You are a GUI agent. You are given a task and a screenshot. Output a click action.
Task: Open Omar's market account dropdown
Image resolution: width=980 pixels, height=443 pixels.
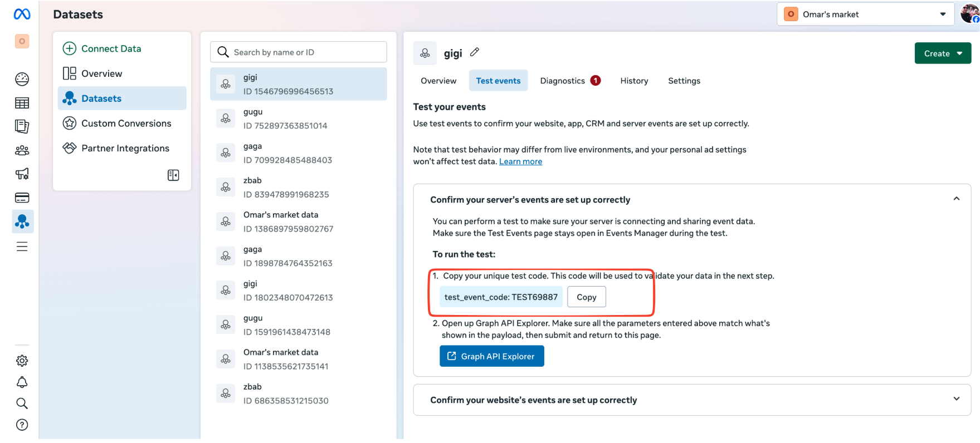[x=864, y=14]
